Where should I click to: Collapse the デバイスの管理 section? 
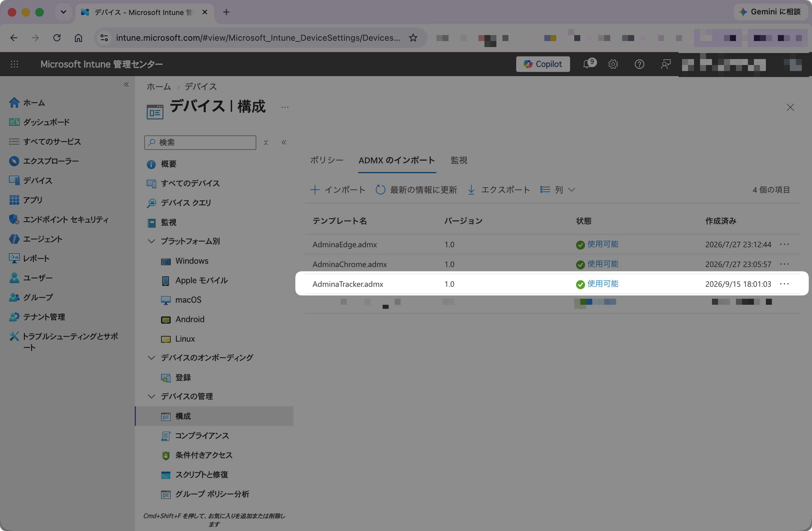(152, 396)
